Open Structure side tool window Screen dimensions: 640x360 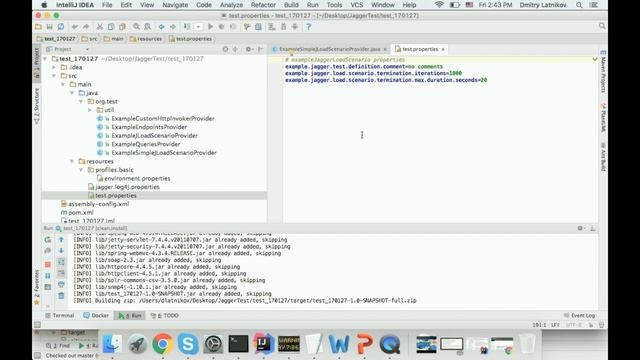[37, 106]
